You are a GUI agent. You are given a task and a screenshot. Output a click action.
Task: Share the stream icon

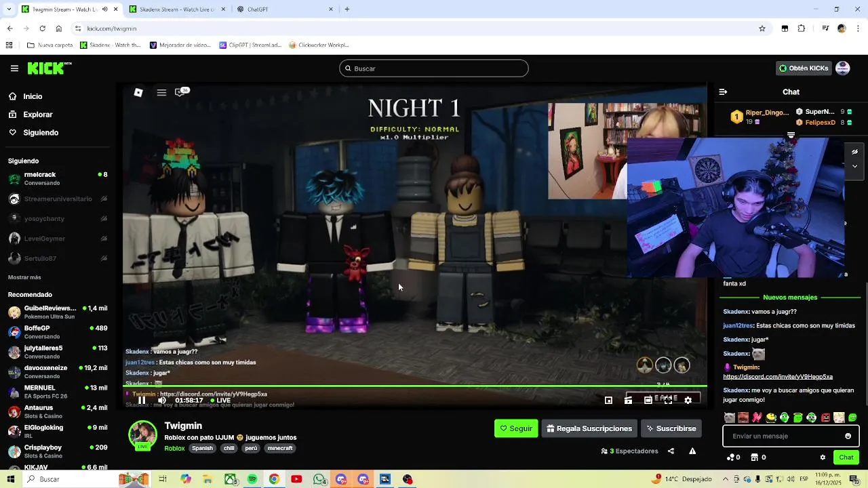pos(671,451)
